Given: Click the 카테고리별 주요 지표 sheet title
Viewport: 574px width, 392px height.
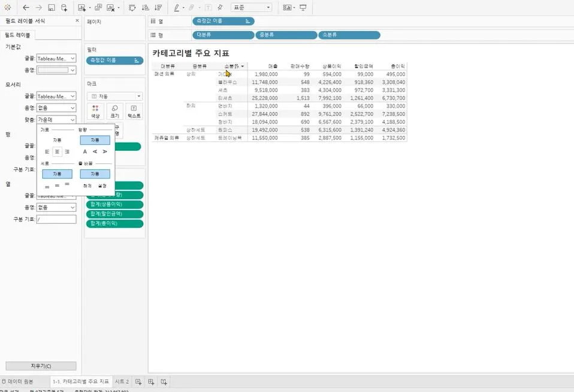Looking at the screenshot, I should 191,53.
